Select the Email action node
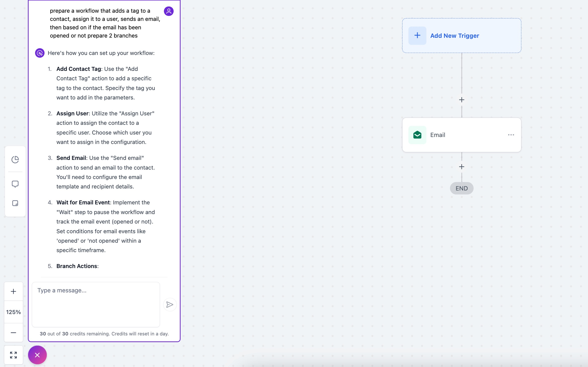The image size is (588, 367). [x=461, y=135]
